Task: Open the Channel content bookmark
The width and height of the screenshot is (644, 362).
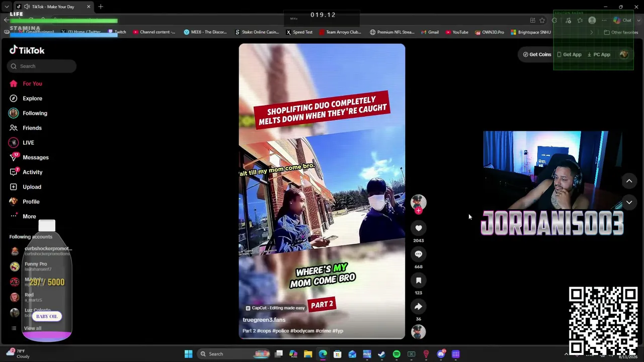Action: pyautogui.click(x=154, y=32)
